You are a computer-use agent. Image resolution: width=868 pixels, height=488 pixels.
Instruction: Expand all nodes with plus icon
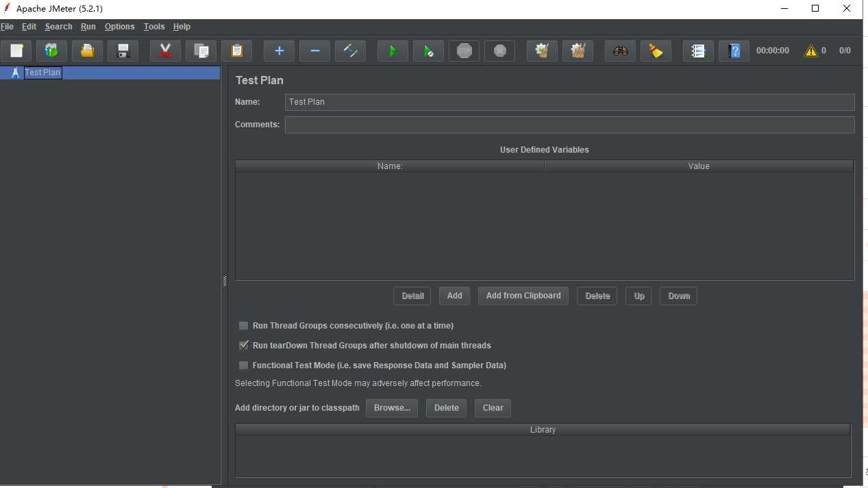tap(279, 51)
